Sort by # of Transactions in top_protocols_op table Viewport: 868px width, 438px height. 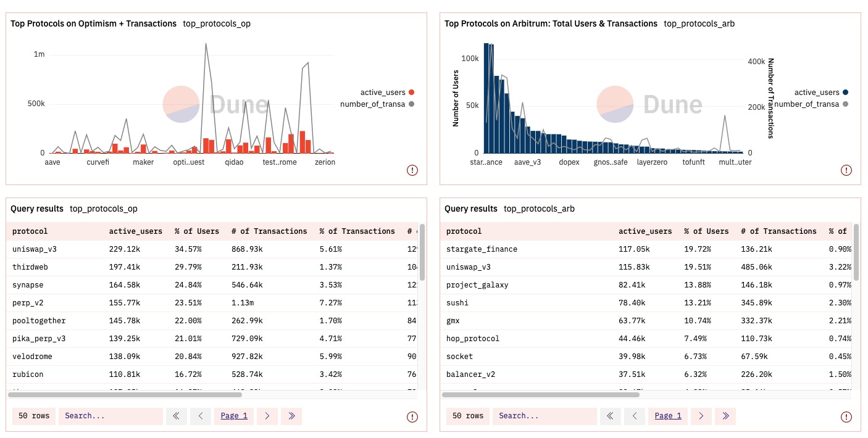tap(269, 231)
